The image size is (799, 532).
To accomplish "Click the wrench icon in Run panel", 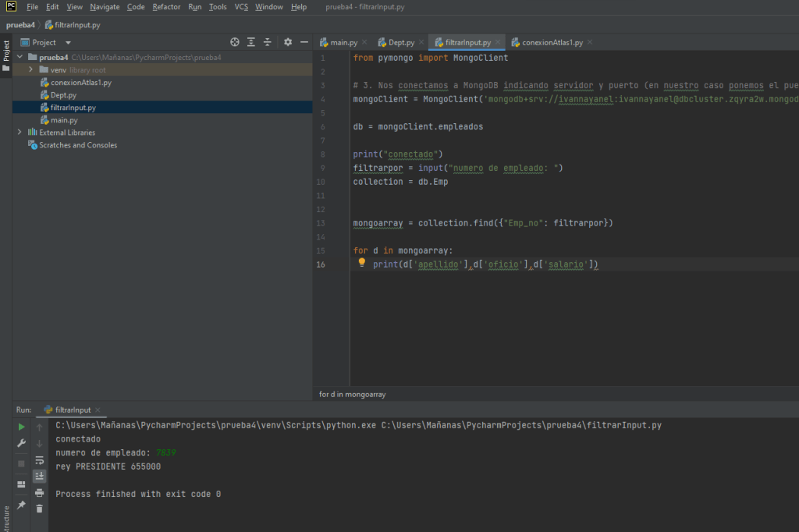I will 21,443.
